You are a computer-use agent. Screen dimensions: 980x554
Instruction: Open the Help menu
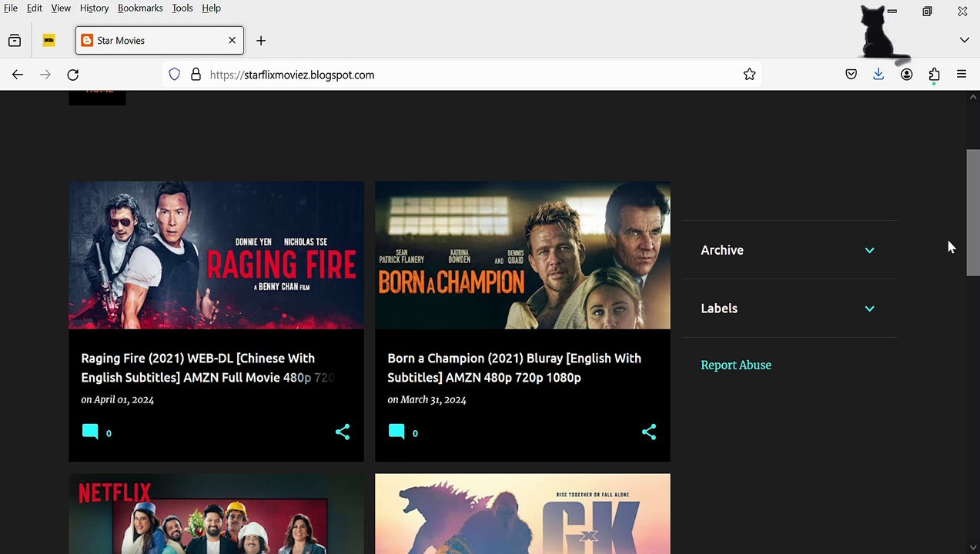211,8
